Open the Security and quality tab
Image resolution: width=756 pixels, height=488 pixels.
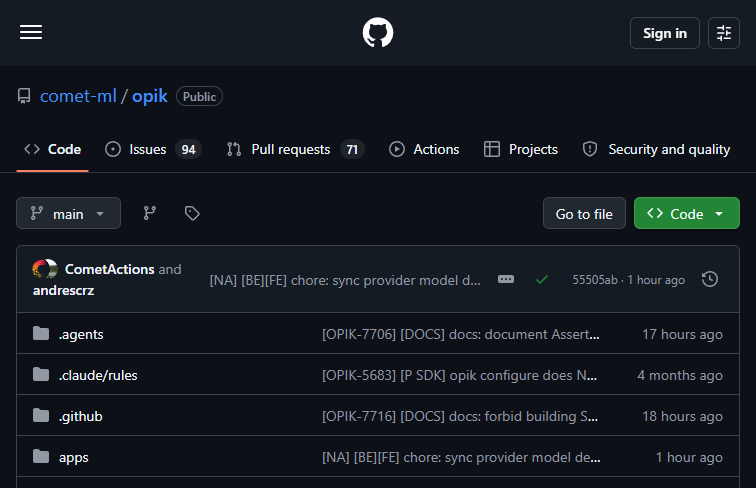tap(656, 149)
